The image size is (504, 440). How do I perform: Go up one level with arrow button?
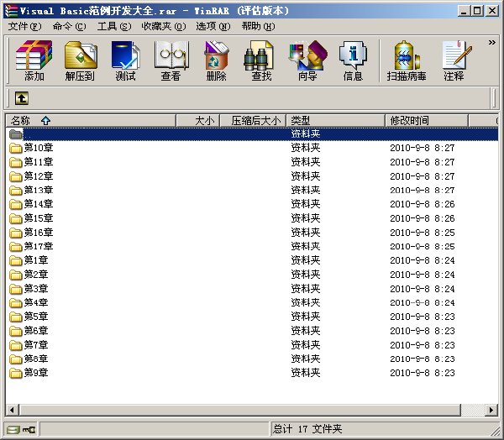22,98
